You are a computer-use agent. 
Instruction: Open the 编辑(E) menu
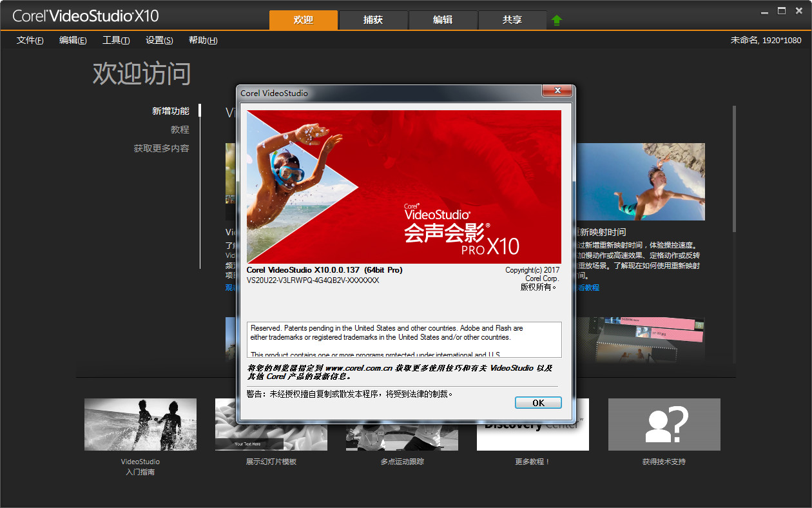73,40
